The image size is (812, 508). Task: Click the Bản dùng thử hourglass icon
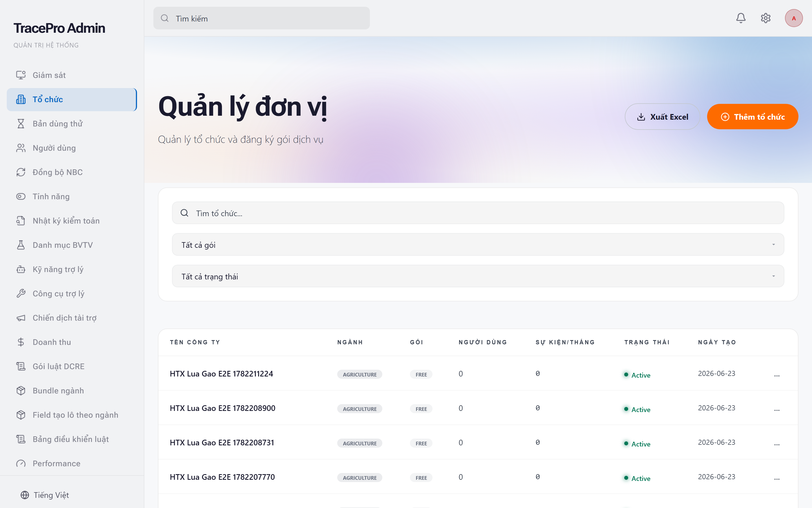(x=21, y=124)
